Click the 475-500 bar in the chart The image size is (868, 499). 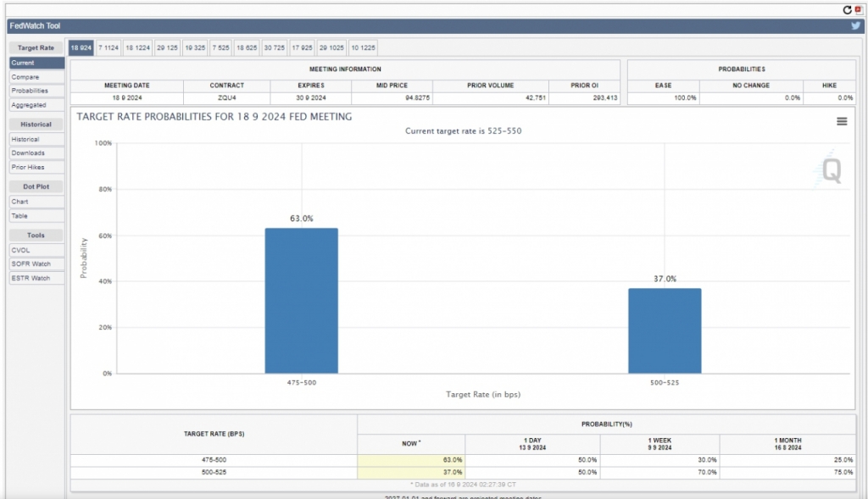coord(301,301)
